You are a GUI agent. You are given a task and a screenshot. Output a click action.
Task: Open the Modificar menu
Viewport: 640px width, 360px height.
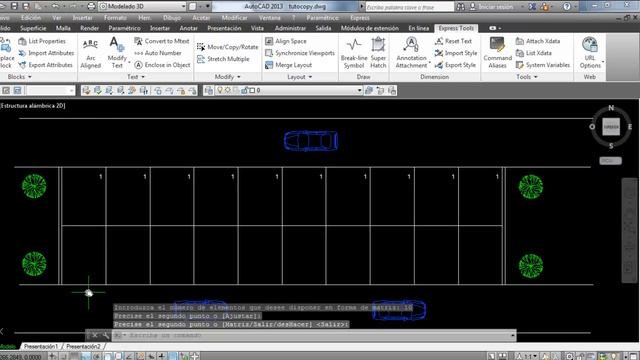[x=234, y=18]
